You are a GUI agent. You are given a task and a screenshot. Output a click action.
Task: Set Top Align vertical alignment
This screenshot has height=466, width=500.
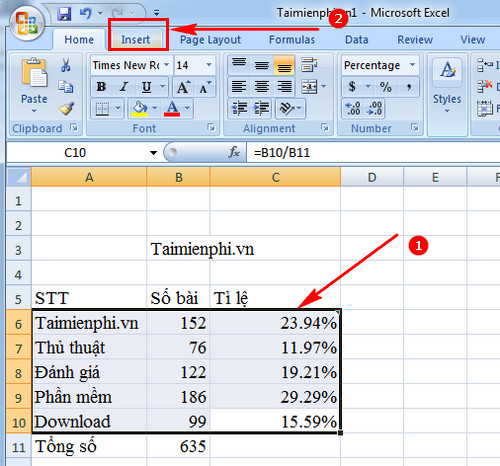tap(239, 65)
